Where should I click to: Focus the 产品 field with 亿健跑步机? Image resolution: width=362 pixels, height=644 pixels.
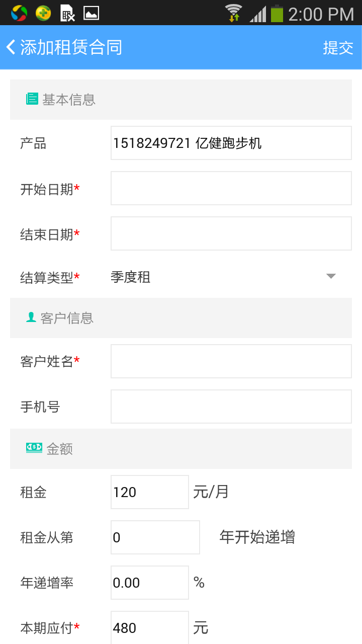(x=231, y=143)
